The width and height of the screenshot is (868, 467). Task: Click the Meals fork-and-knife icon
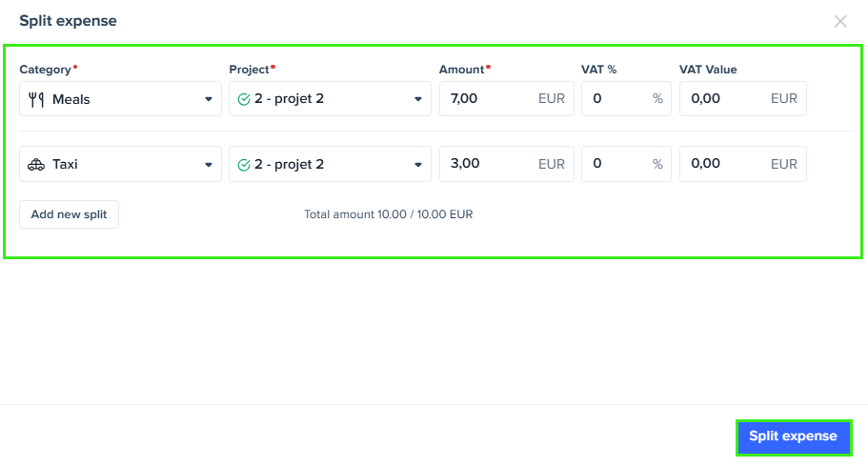coord(36,100)
